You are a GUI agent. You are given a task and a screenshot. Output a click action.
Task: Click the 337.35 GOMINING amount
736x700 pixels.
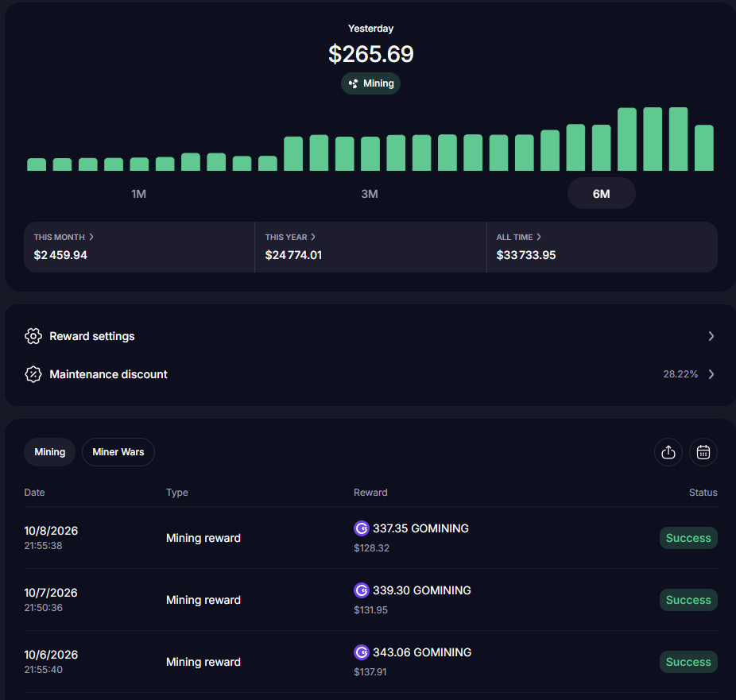(420, 528)
